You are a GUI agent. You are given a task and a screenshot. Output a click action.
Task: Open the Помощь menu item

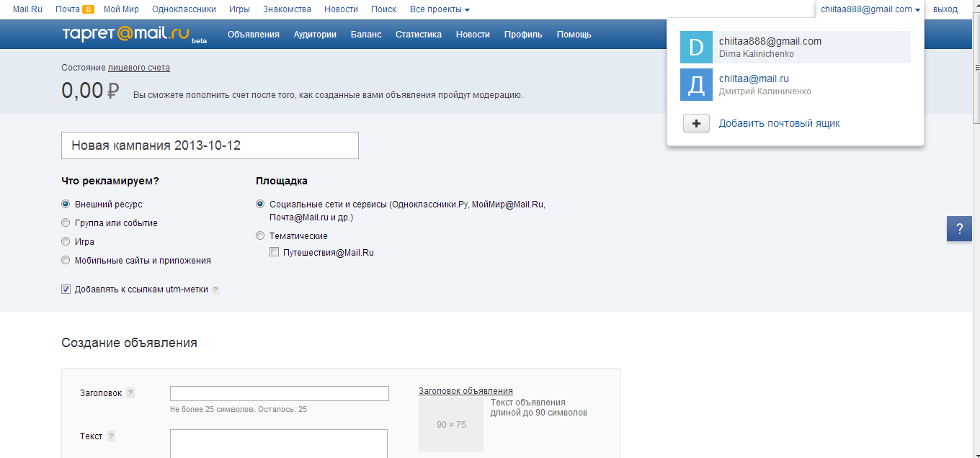(574, 35)
